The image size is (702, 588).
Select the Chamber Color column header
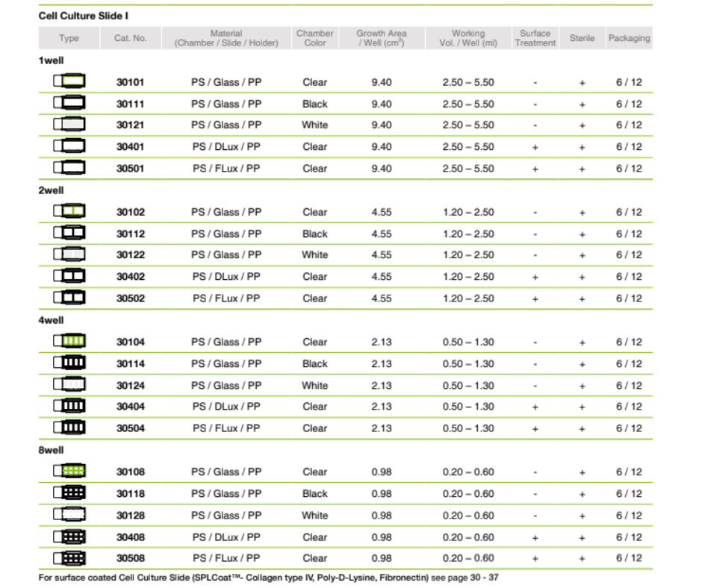(x=314, y=38)
